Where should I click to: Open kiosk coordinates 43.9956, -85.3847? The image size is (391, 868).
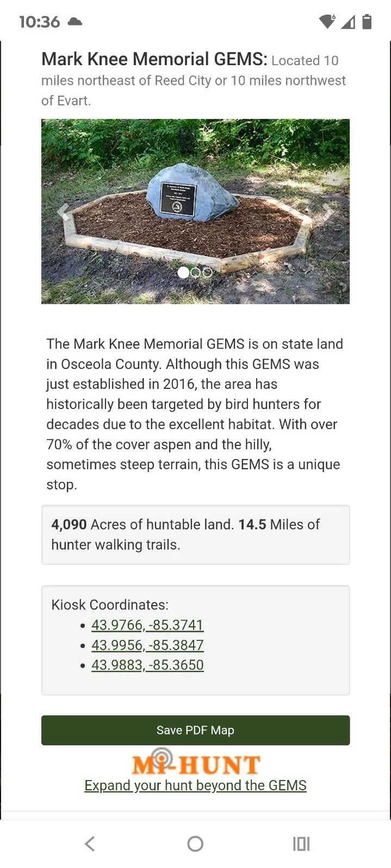tap(147, 645)
